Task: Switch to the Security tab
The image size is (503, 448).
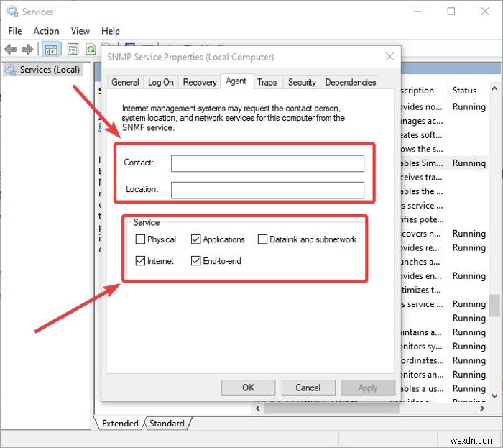Action: [302, 82]
